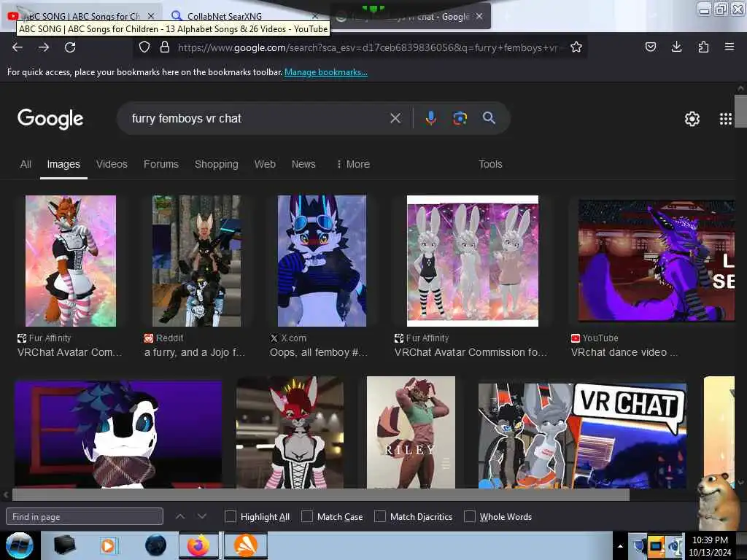Click the Google search text field
747x560 pixels.
258,118
